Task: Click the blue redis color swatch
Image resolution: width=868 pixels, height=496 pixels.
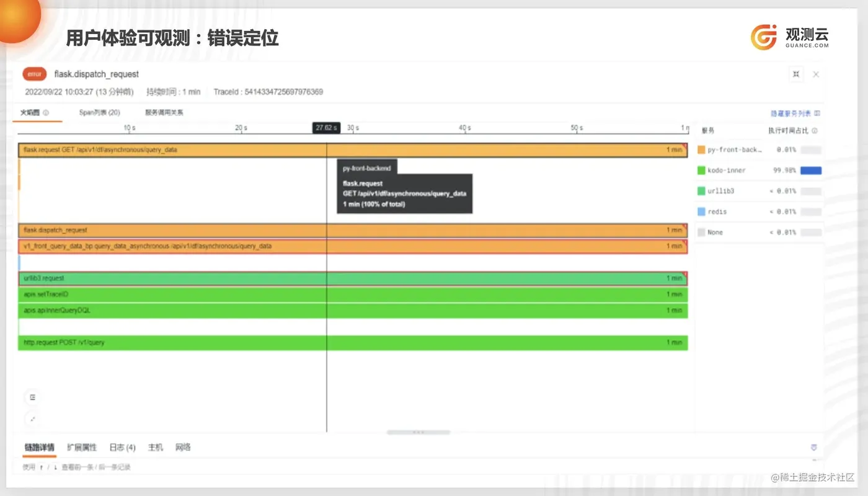Action: pyautogui.click(x=701, y=211)
